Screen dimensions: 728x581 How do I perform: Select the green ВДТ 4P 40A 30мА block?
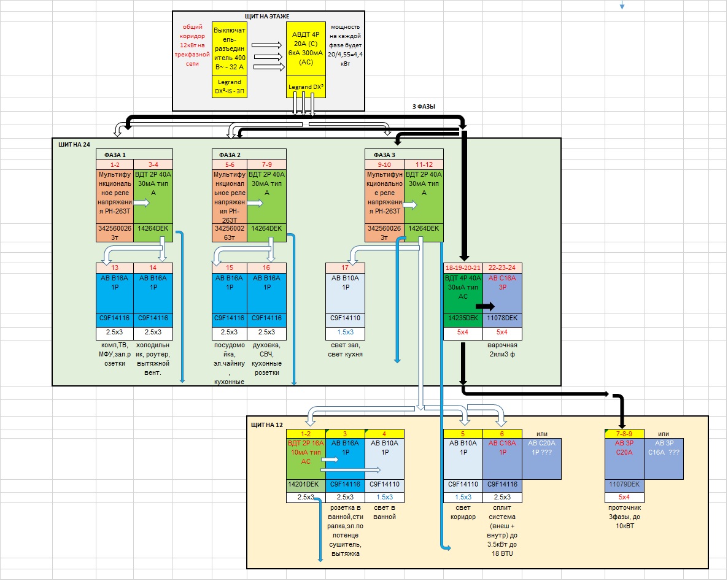tap(463, 293)
